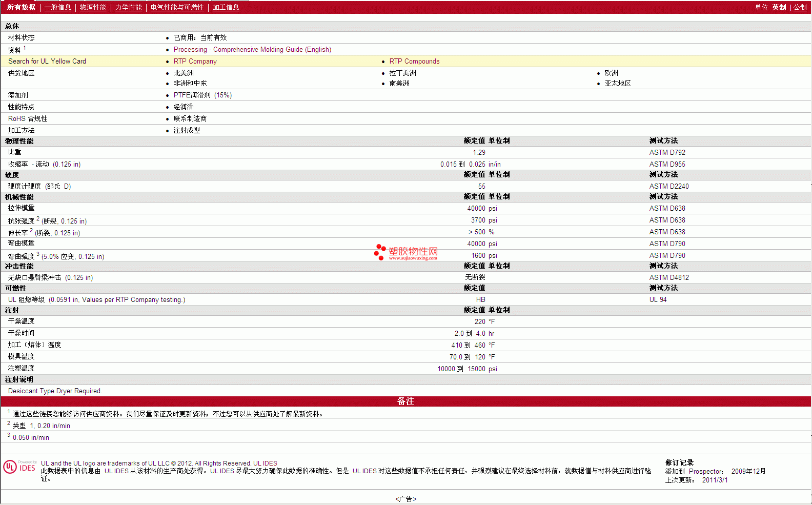Click the 非洲和中东 region entry

[x=190, y=83]
